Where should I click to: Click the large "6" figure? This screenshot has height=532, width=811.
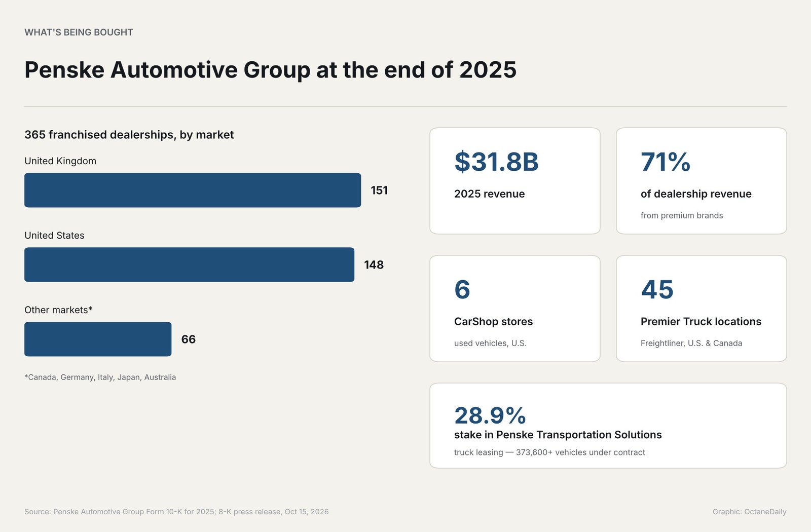tap(462, 290)
